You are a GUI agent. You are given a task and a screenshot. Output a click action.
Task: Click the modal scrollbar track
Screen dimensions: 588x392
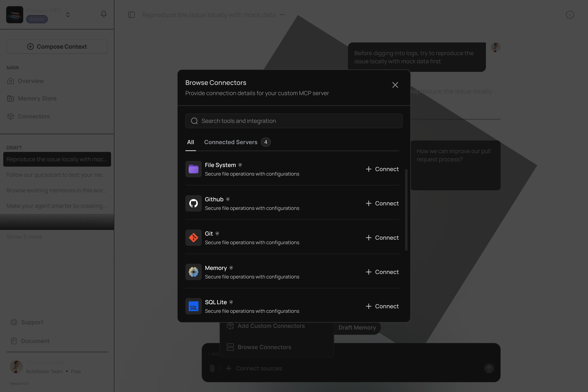point(406,210)
